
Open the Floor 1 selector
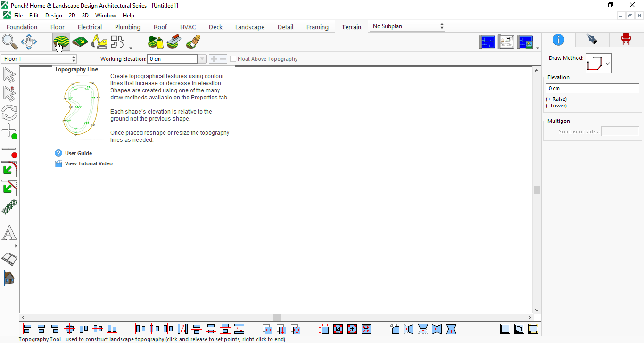pos(39,59)
